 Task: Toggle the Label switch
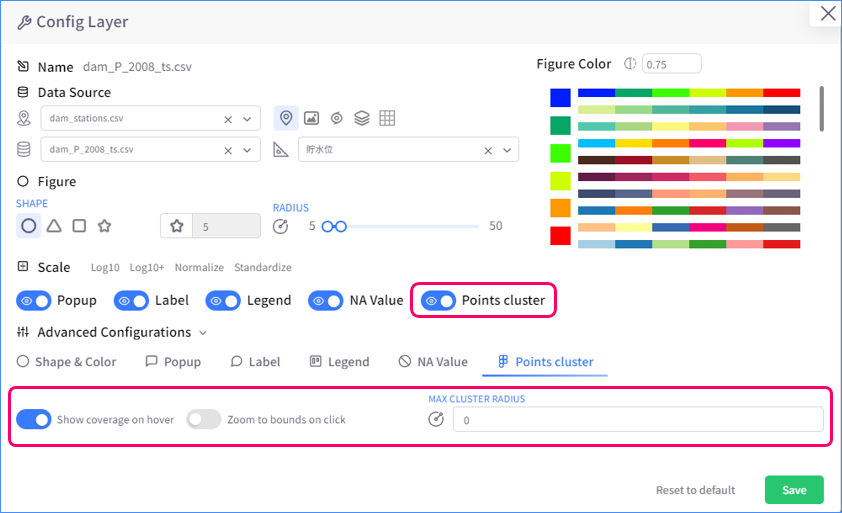(132, 300)
